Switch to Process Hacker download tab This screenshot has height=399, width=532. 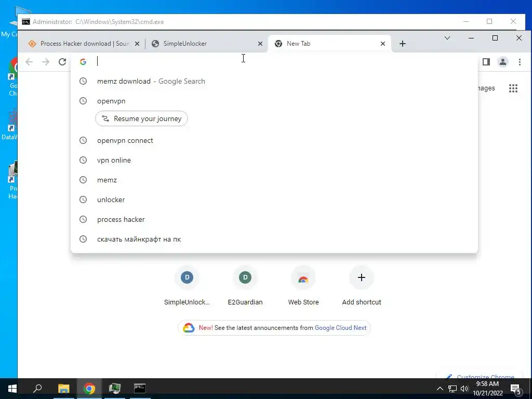point(79,44)
